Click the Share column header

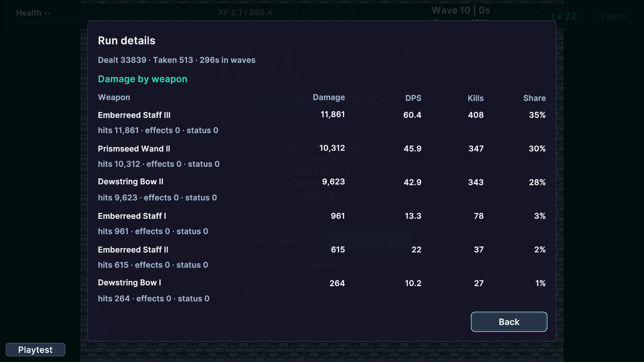535,98
